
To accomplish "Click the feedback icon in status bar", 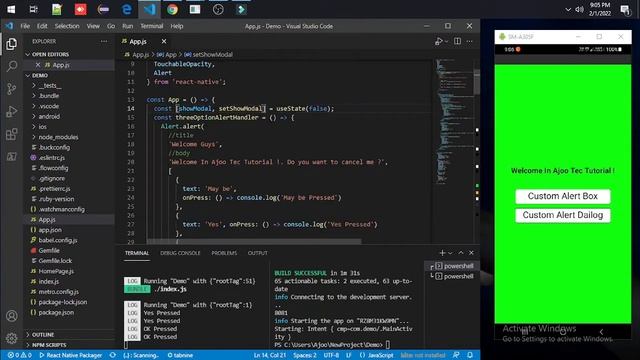I will pyautogui.click(x=456, y=355).
